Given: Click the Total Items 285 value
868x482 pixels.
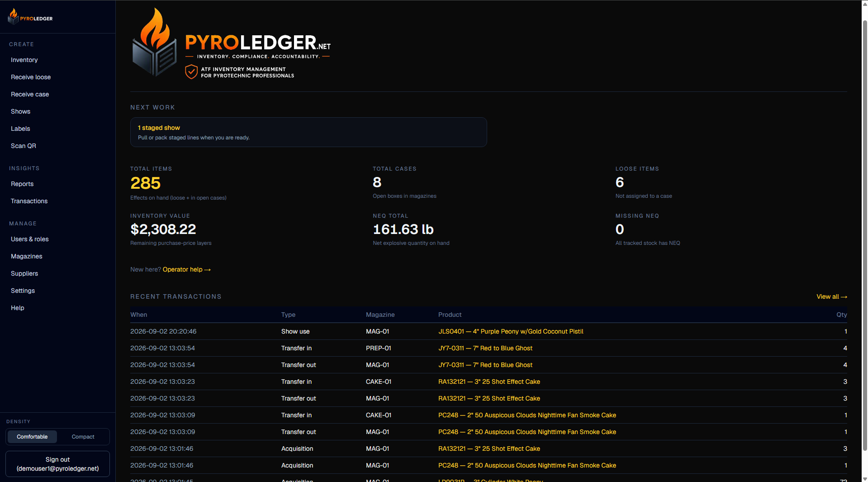Looking at the screenshot, I should 145,183.
